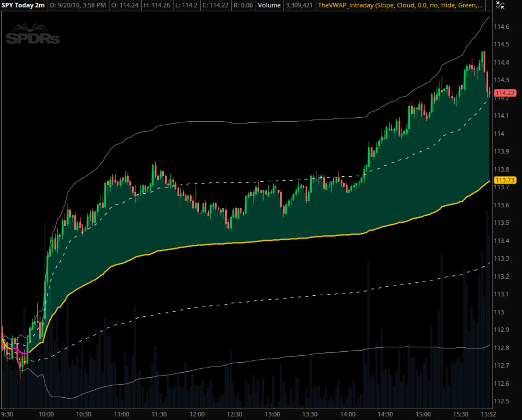Click the 15:00 time axis label

(x=423, y=414)
